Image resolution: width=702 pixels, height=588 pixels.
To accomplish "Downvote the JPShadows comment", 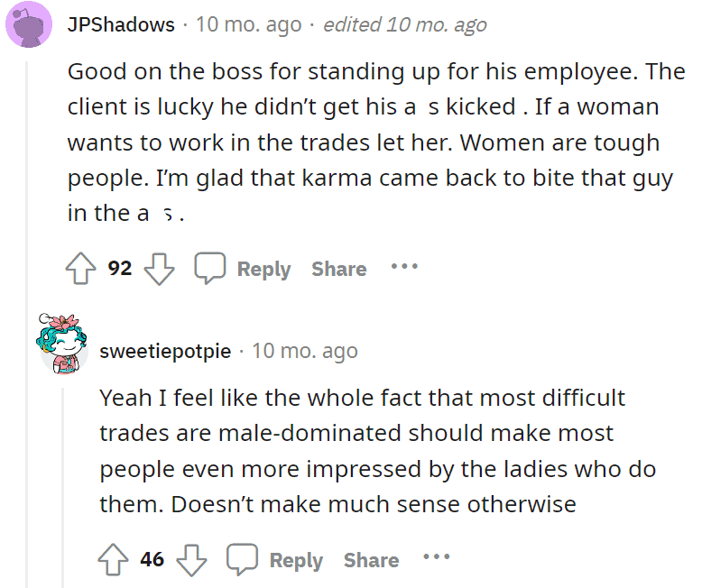I will coord(159,269).
